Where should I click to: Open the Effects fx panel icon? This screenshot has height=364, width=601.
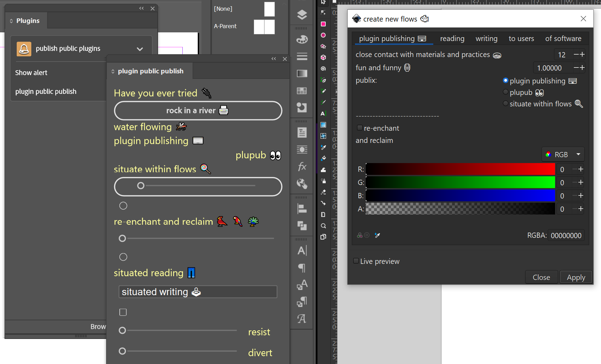302,167
